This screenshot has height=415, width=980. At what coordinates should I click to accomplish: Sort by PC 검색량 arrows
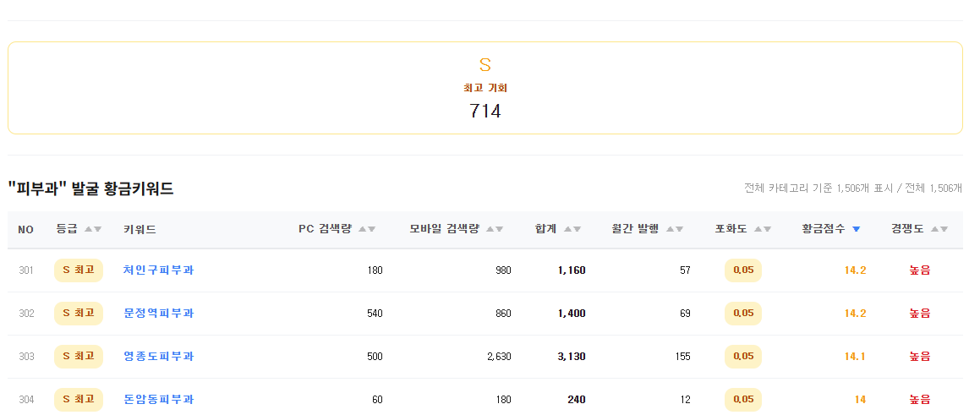click(367, 229)
